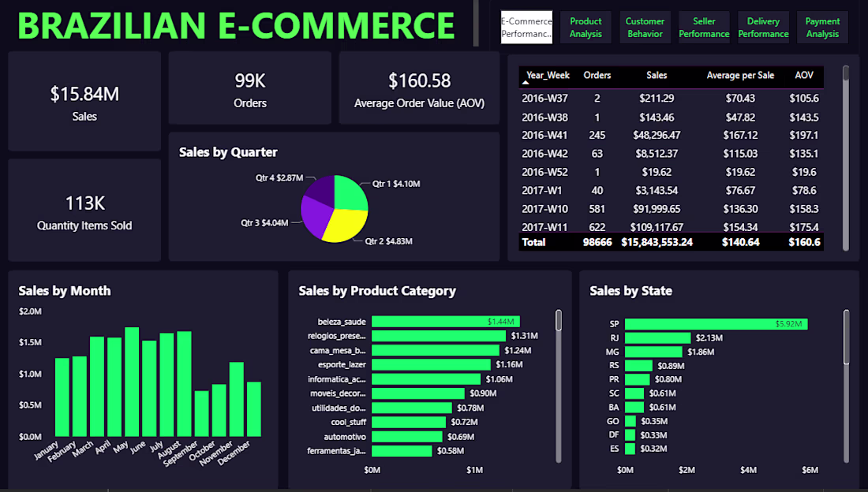Select the beleza_saude category bar
The width and height of the screenshot is (868, 492).
click(x=446, y=322)
